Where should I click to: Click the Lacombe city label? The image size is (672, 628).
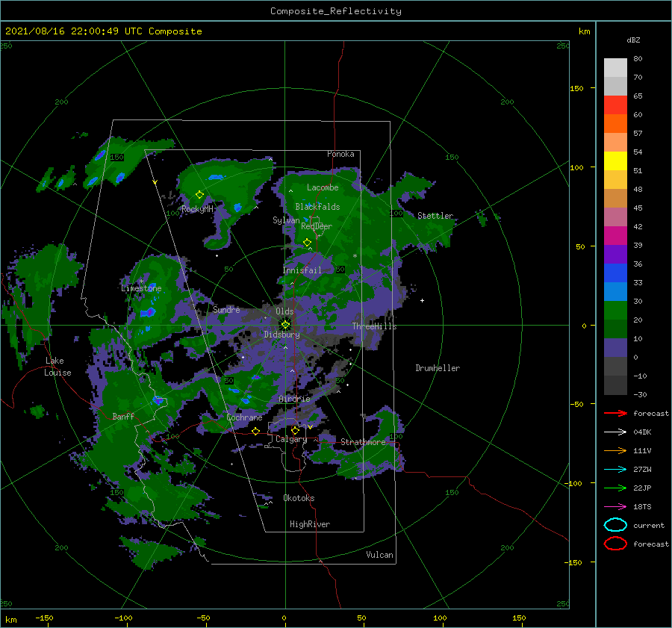(x=323, y=187)
